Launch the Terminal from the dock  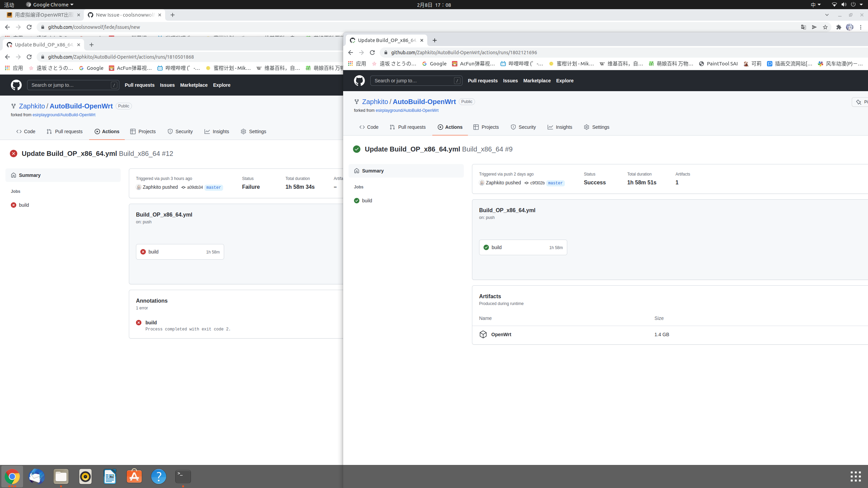(x=183, y=476)
